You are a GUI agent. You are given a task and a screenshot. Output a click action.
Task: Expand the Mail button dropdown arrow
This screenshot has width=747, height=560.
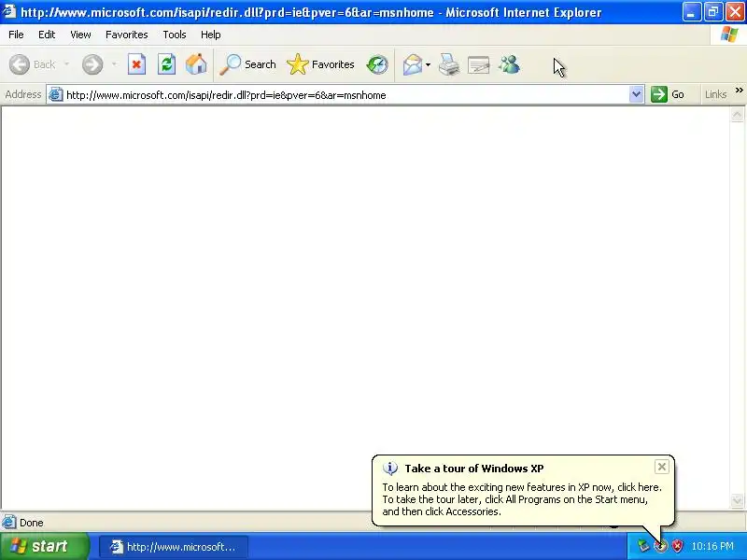(x=428, y=64)
